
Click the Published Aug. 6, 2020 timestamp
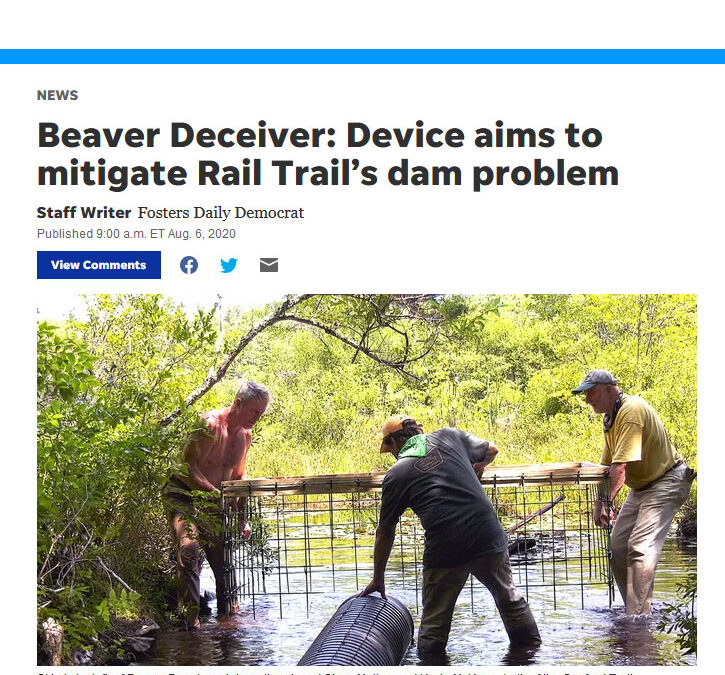[x=136, y=234]
